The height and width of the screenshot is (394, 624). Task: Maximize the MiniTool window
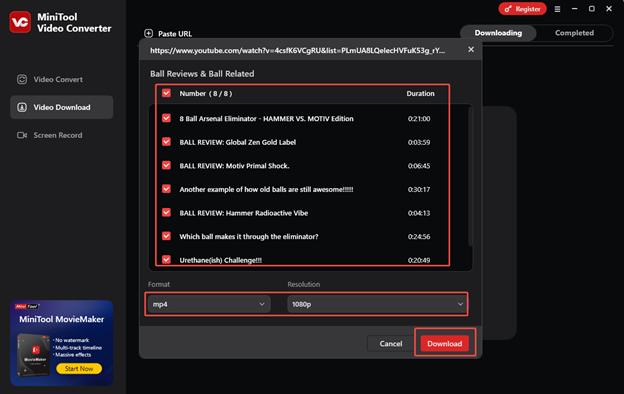(592, 9)
